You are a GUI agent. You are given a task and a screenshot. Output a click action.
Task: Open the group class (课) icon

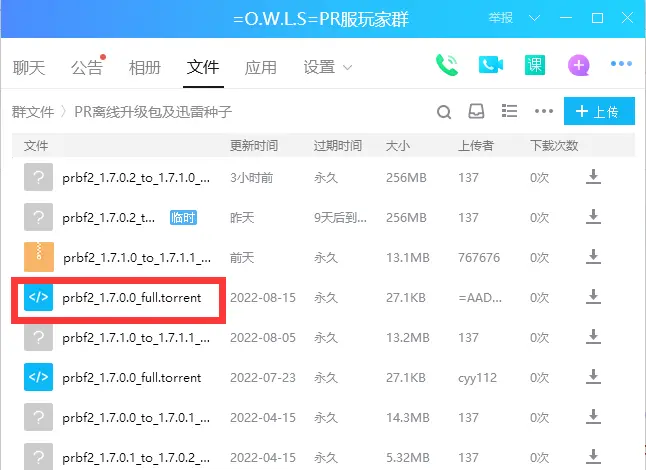pyautogui.click(x=535, y=66)
